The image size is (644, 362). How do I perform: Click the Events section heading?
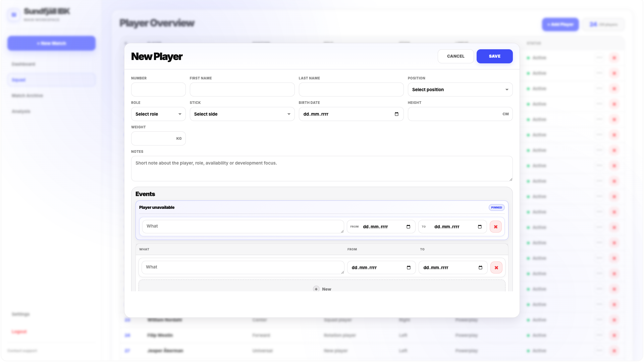click(145, 194)
